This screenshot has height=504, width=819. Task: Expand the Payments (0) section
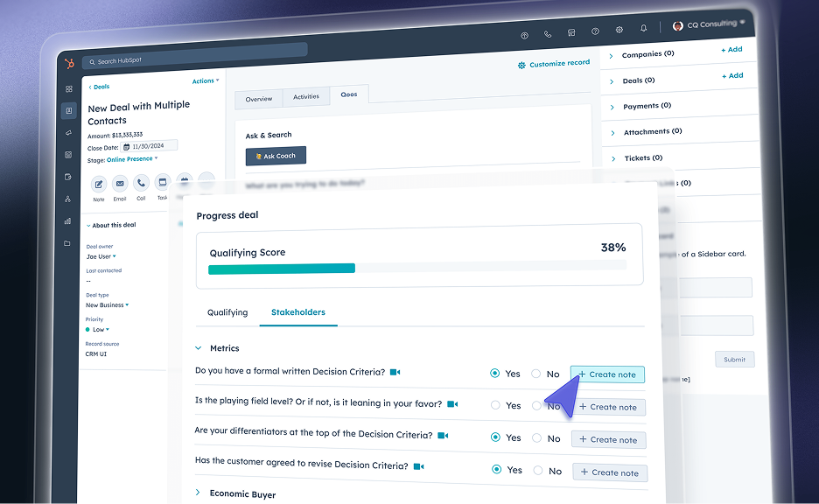click(612, 107)
